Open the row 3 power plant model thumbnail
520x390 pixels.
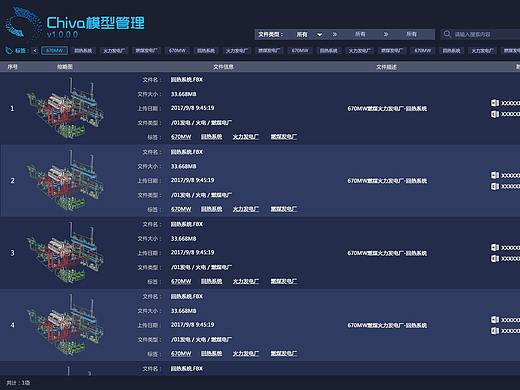pyautogui.click(x=65, y=253)
